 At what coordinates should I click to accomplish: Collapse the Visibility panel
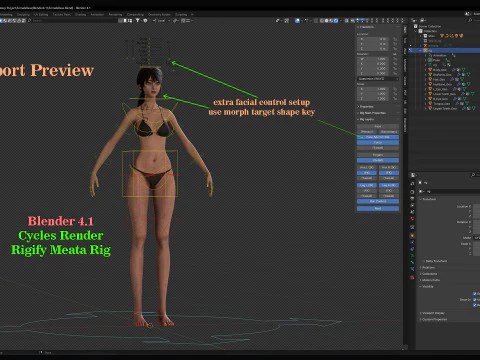427,286
